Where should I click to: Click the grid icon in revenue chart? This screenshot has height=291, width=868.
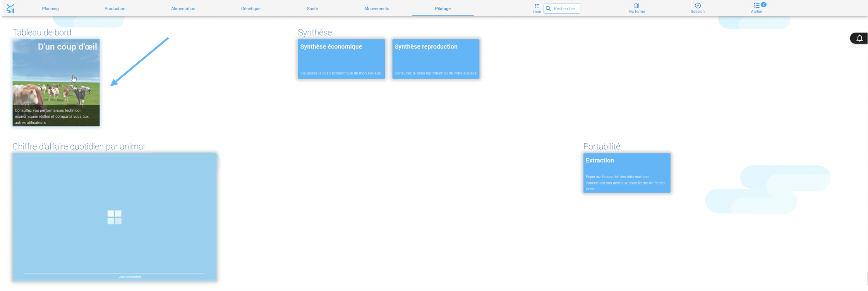tap(114, 217)
